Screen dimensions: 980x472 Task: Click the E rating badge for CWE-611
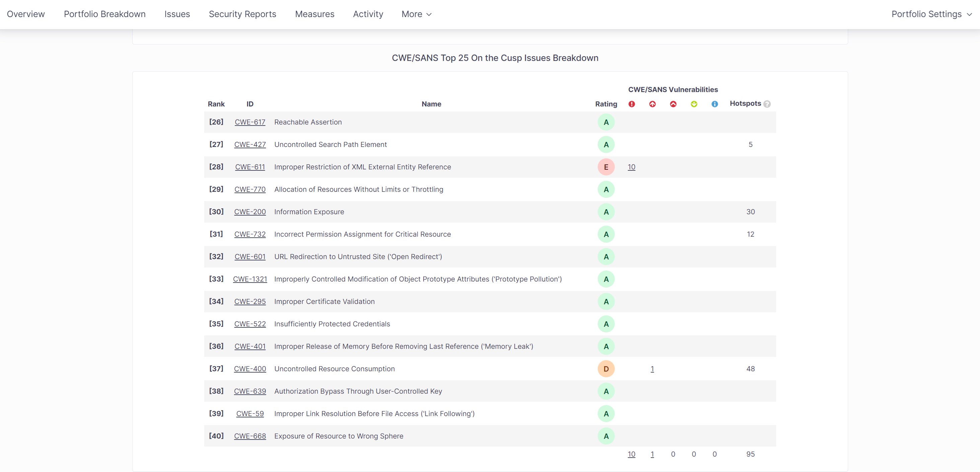coord(606,167)
